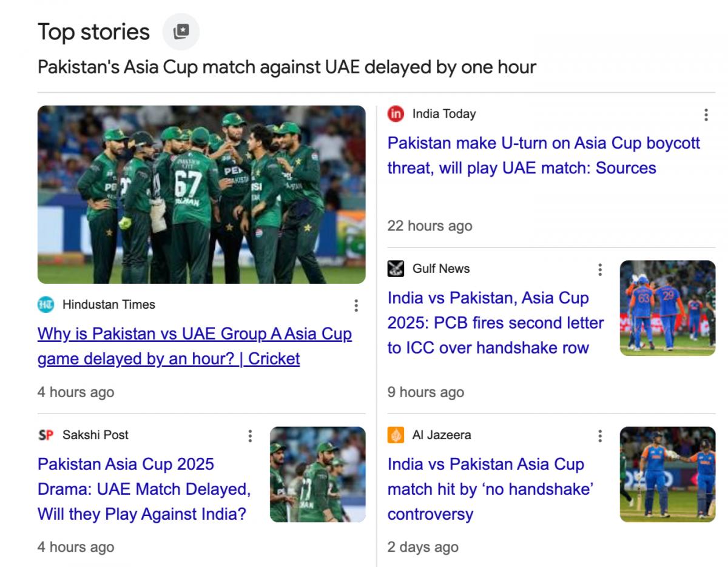Screen dimensions: 728x567
Task: Click the India Today logo icon
Action: coord(396,114)
